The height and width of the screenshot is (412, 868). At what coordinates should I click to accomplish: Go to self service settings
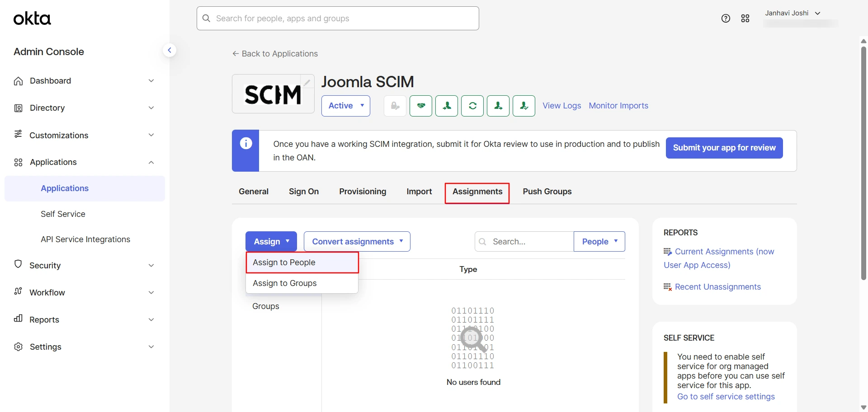tap(726, 397)
